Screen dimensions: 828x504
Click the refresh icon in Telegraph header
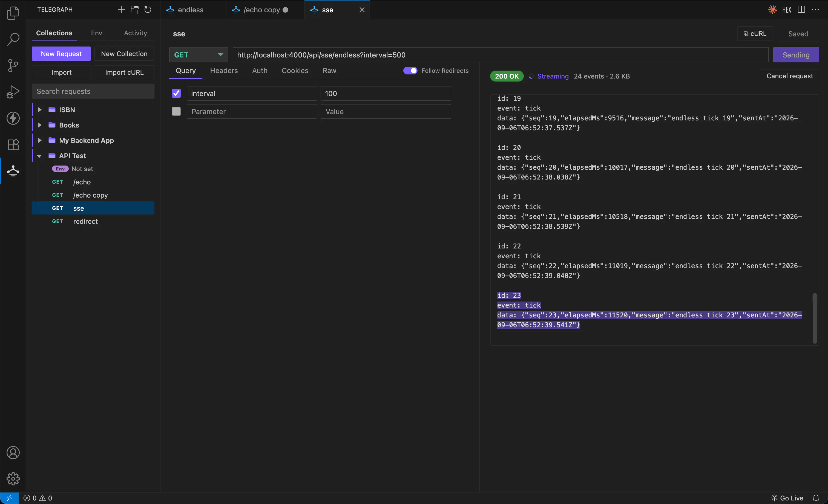coord(148,9)
